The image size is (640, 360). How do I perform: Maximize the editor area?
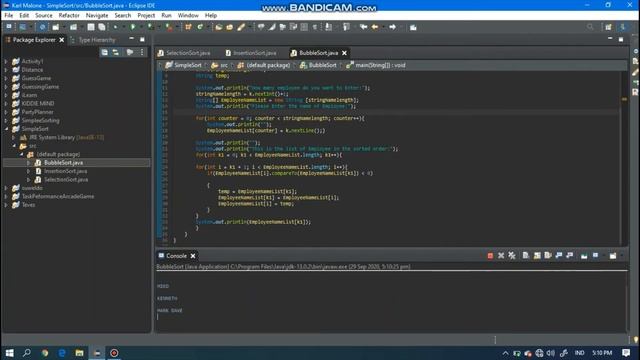(x=621, y=39)
